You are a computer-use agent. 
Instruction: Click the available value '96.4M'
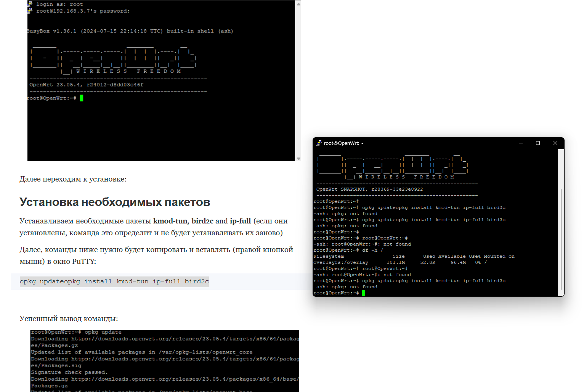(x=458, y=262)
